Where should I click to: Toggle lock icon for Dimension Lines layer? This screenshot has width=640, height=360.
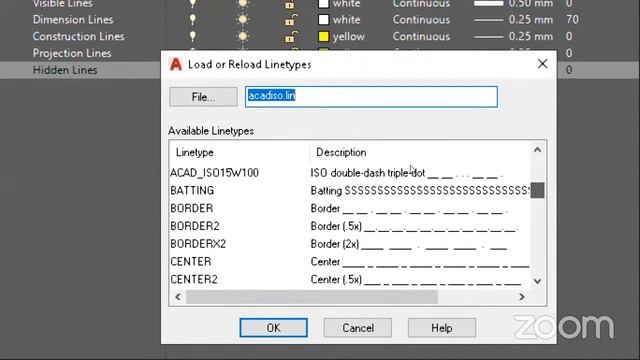coord(291,20)
